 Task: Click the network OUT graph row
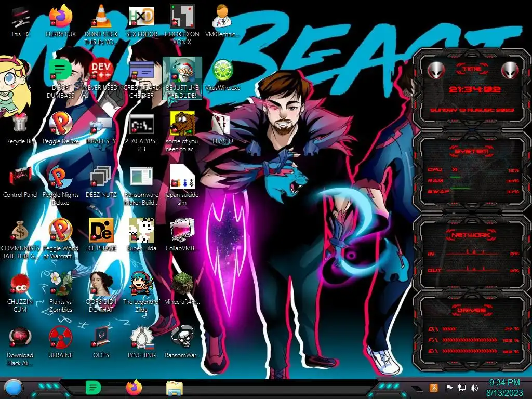pyautogui.click(x=473, y=270)
